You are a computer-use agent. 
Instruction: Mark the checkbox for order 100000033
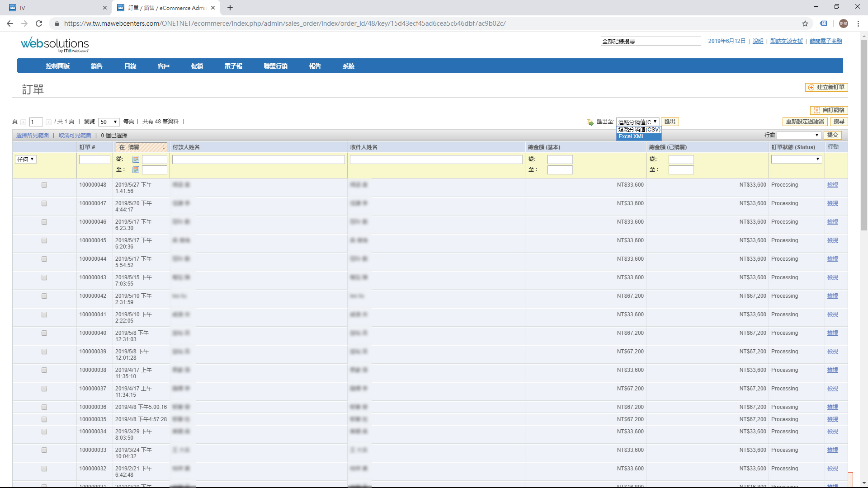(x=44, y=450)
